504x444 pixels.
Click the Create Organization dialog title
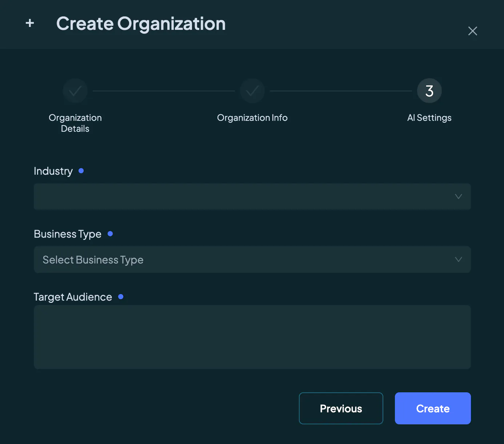(141, 24)
